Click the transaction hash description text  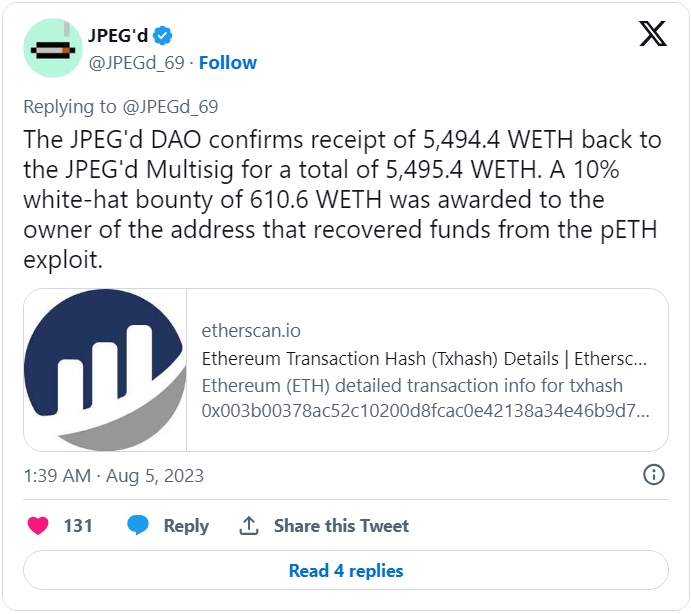coord(425,398)
